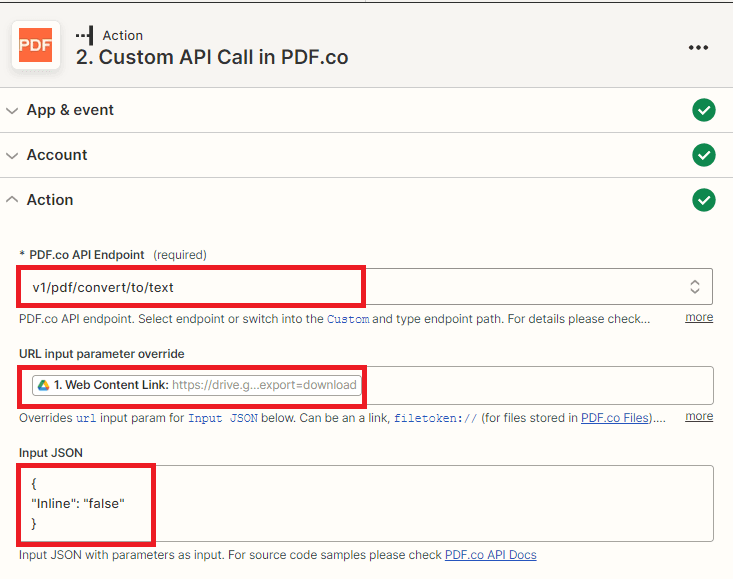Screen dimensions: 733x579
Task: Collapse the Action section chevron
Action: 13,200
